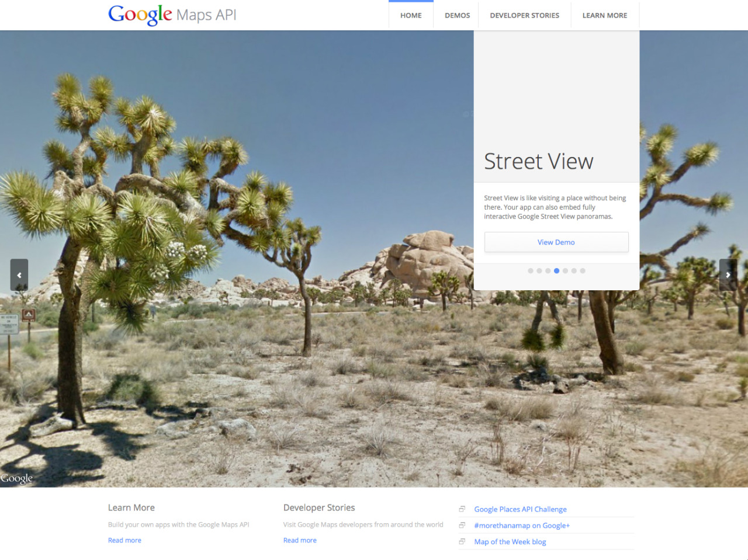Open the Demos tab

(x=457, y=15)
